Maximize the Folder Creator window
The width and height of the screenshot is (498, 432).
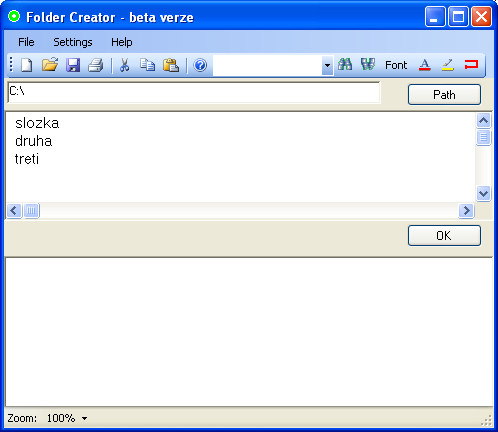point(458,17)
